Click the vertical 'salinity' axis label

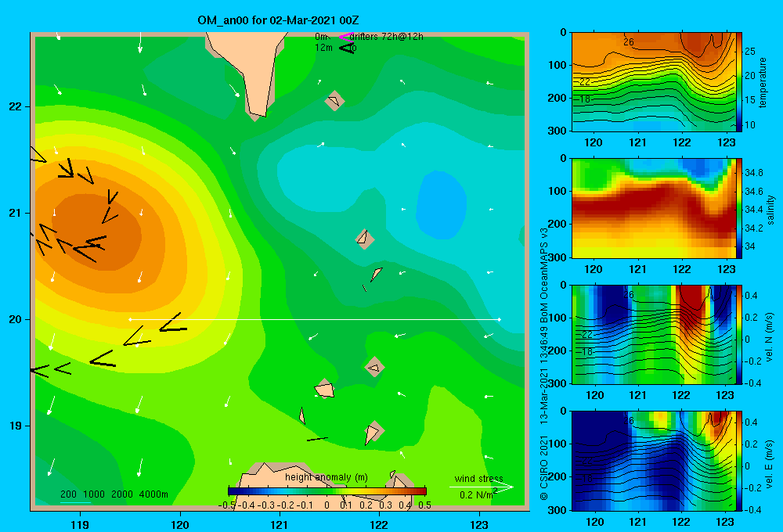770,210
